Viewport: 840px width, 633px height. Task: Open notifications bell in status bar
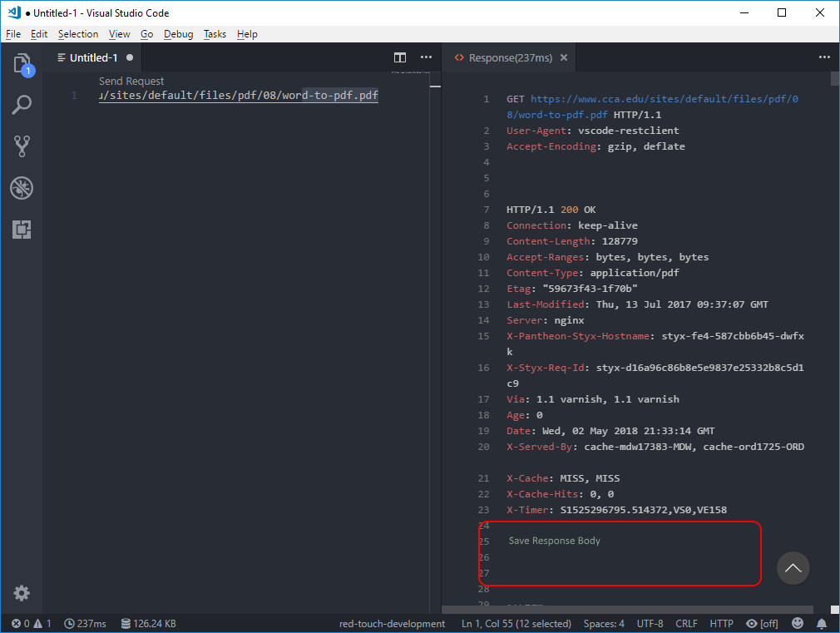point(821,623)
